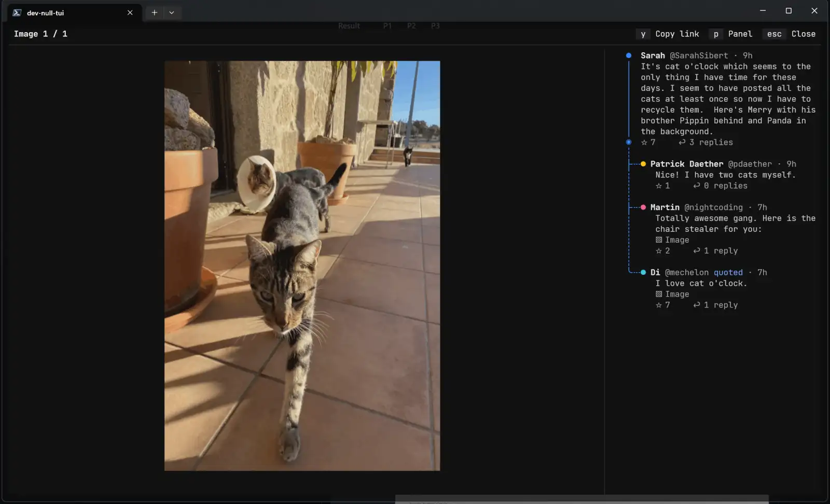This screenshot has width=830, height=504.
Task: Maximize the terminal window
Action: pyautogui.click(x=789, y=11)
